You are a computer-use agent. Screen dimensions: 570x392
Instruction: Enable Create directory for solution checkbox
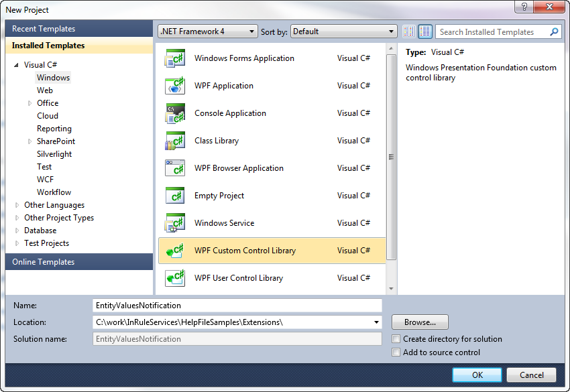click(396, 339)
